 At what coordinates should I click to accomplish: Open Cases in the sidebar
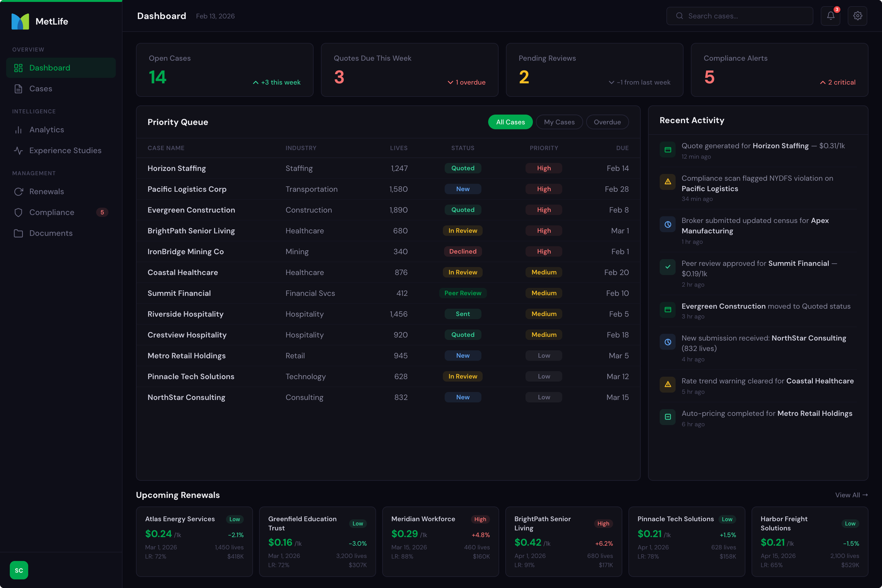[x=41, y=89]
